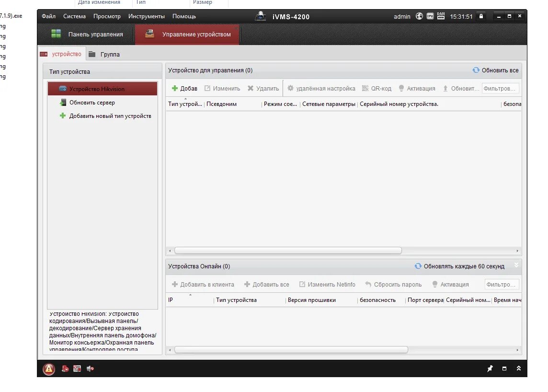The width and height of the screenshot is (548, 392).
Task: Expand the alarm panel double-chevron icon
Action: click(519, 368)
